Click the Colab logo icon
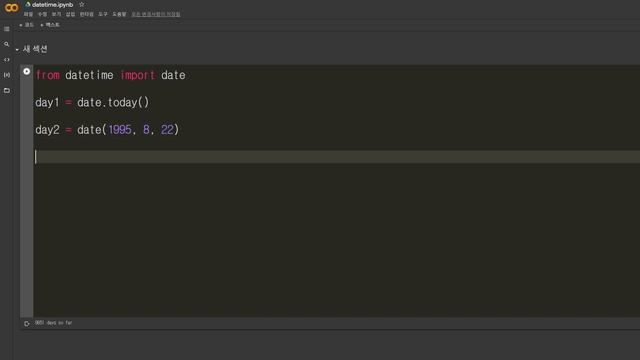Screen dimensions: 640x360 11,8
